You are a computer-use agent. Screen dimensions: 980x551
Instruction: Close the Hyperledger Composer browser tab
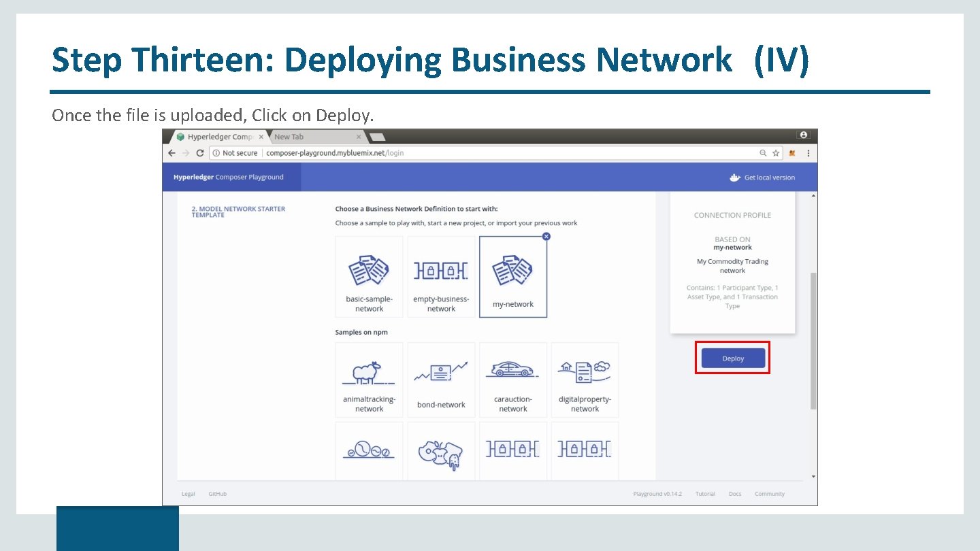point(261,137)
